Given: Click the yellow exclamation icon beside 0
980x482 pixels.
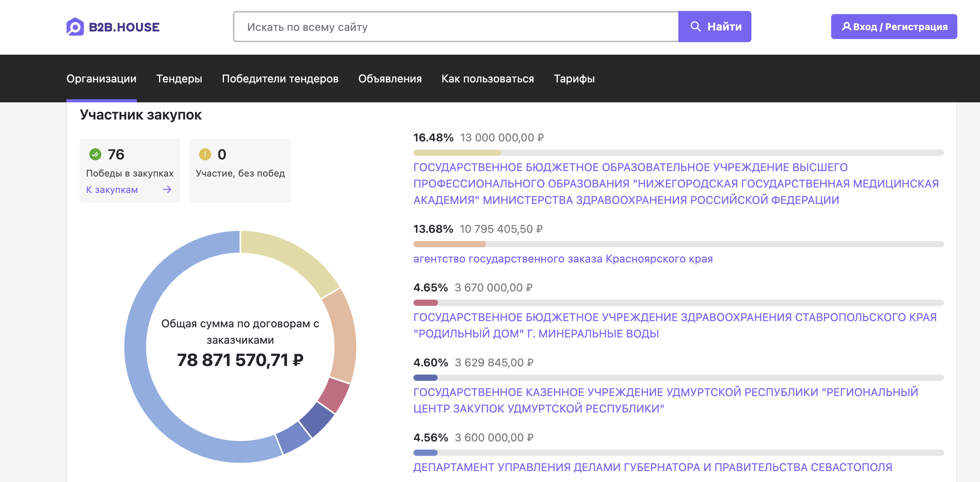Looking at the screenshot, I should 205,154.
